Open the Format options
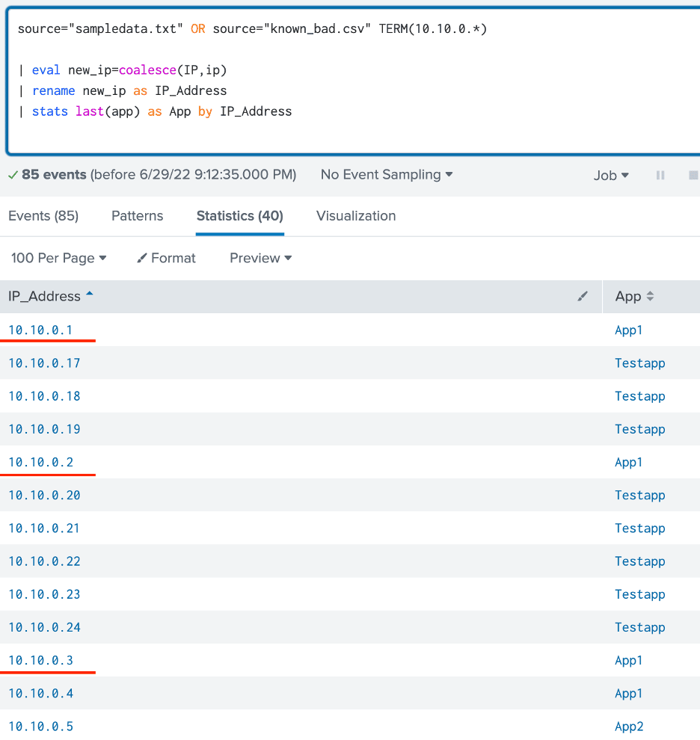This screenshot has height=740, width=700. tap(166, 258)
